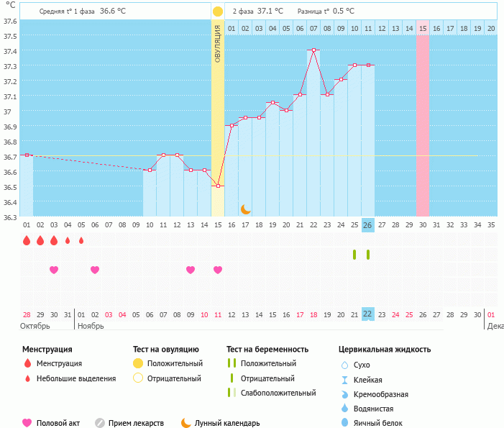Click the yellow ovulation sun icon in header

[x=218, y=12]
